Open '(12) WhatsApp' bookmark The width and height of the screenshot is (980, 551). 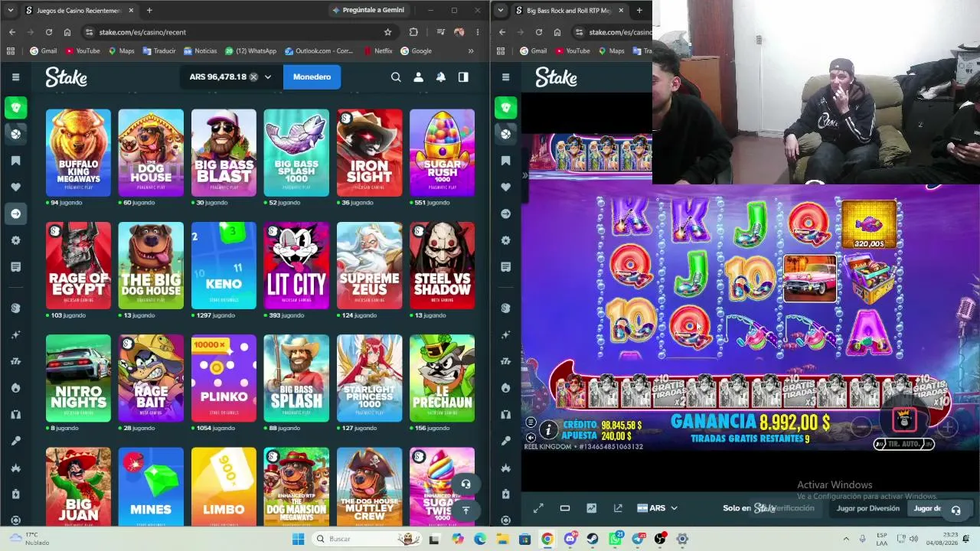pyautogui.click(x=250, y=51)
